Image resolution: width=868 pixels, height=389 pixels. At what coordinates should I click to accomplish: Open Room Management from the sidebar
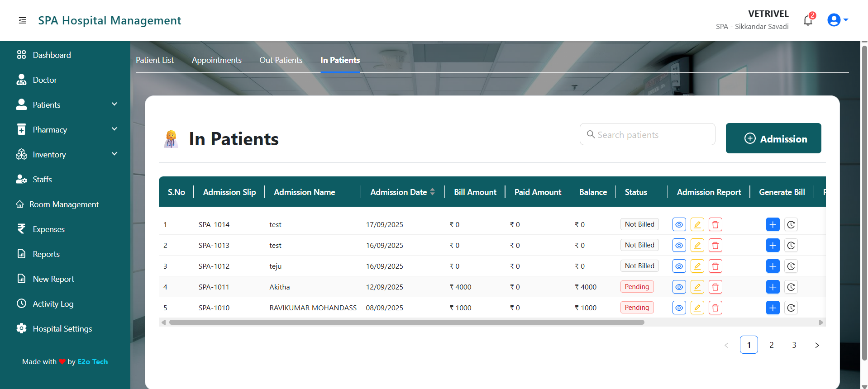(x=64, y=204)
